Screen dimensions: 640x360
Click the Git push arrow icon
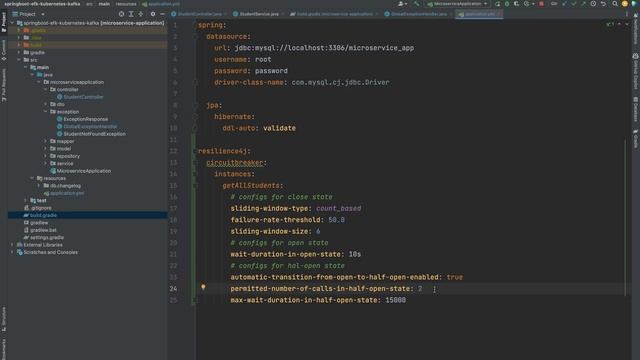coord(583,4)
